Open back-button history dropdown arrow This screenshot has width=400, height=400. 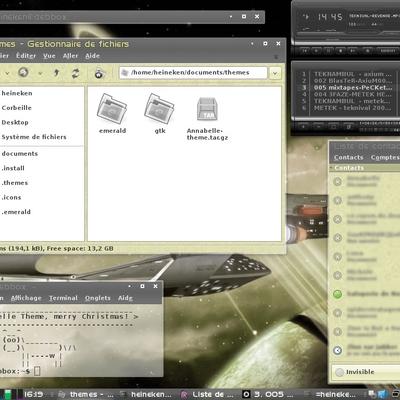[7, 73]
